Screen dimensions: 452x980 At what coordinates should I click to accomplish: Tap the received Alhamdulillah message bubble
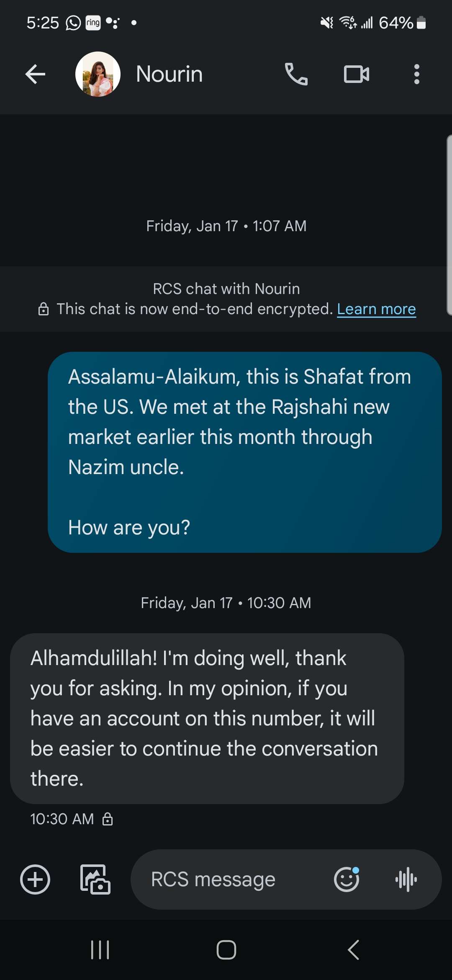[207, 718]
